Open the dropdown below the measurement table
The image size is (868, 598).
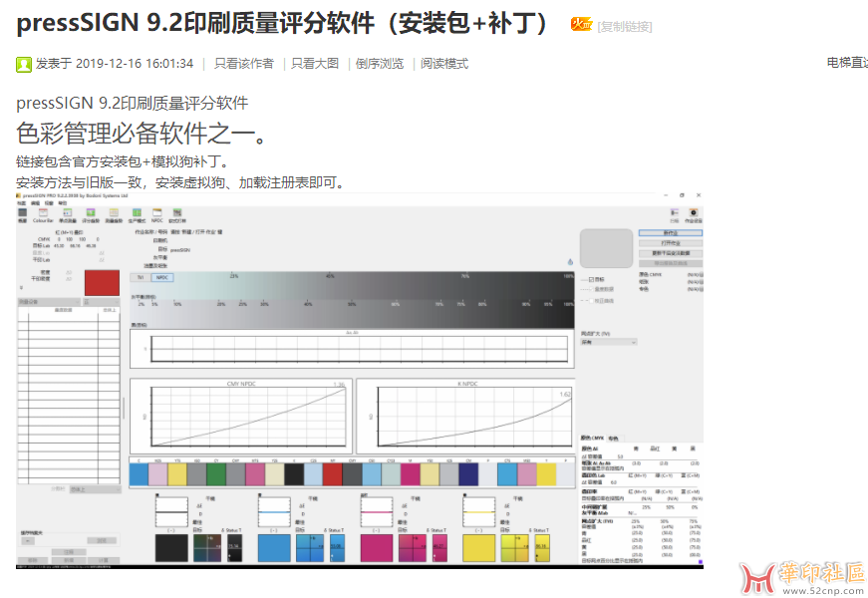95,489
